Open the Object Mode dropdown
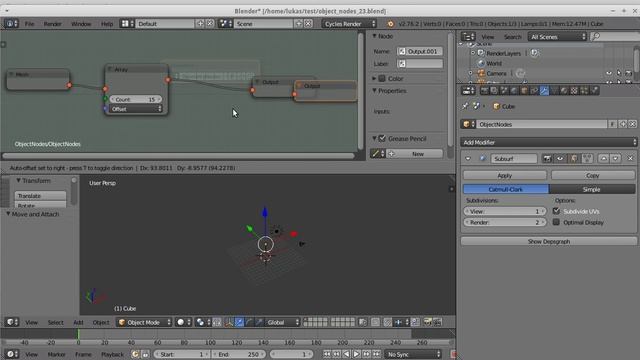 click(x=144, y=322)
